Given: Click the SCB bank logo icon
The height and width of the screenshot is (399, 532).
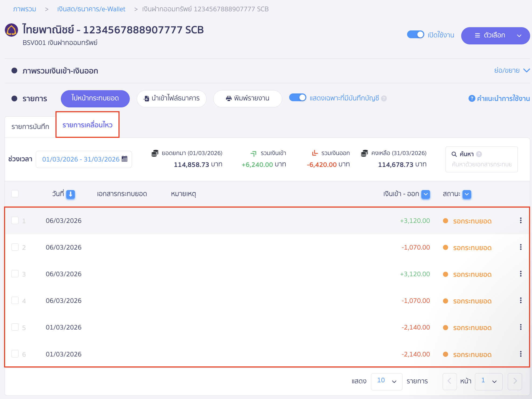Looking at the screenshot, I should [x=11, y=30].
